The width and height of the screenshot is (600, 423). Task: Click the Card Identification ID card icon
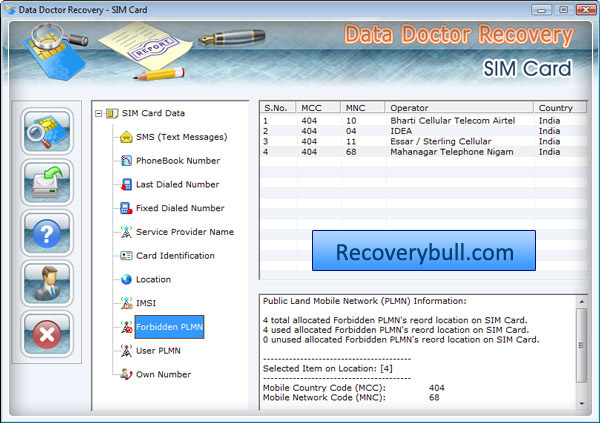126,255
